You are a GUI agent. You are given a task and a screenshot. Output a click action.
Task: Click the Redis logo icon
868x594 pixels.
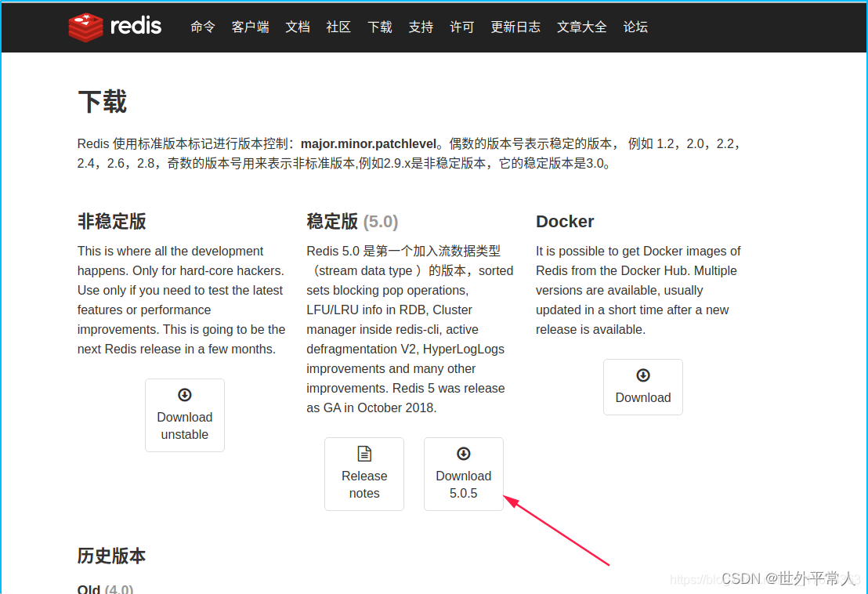pos(86,26)
